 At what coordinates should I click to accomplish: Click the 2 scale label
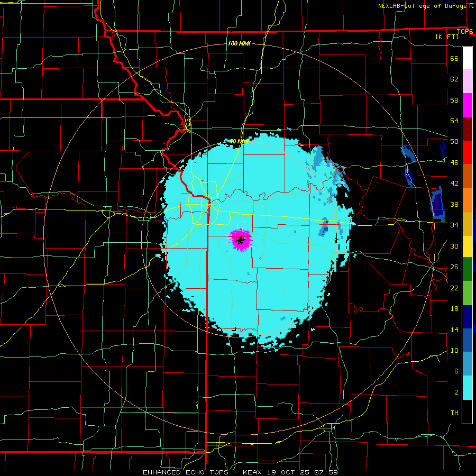click(x=456, y=392)
